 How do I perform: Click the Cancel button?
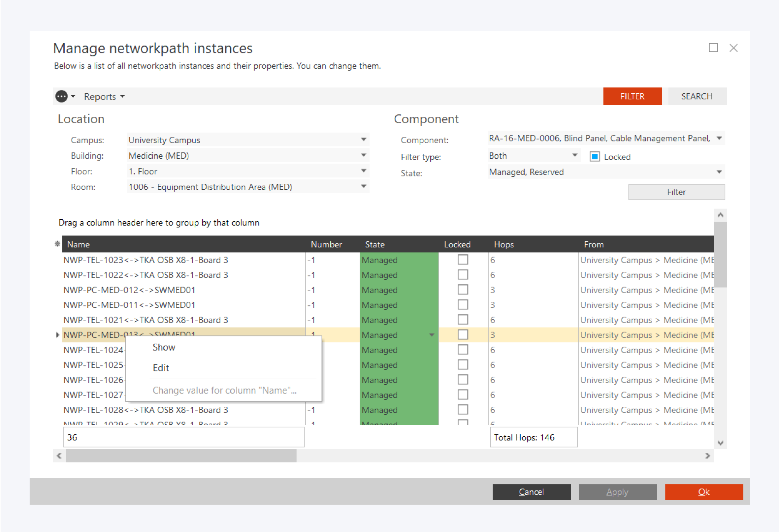point(531,492)
